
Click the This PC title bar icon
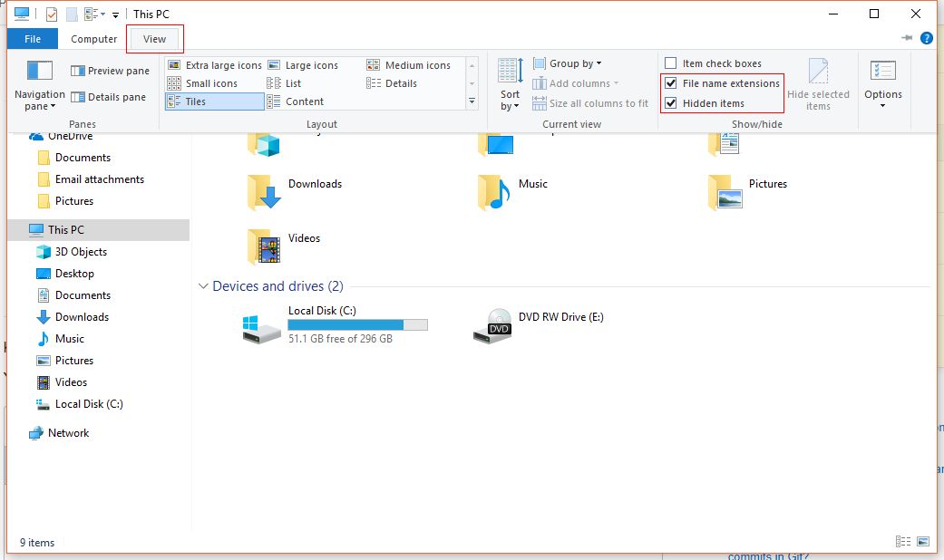[21, 14]
